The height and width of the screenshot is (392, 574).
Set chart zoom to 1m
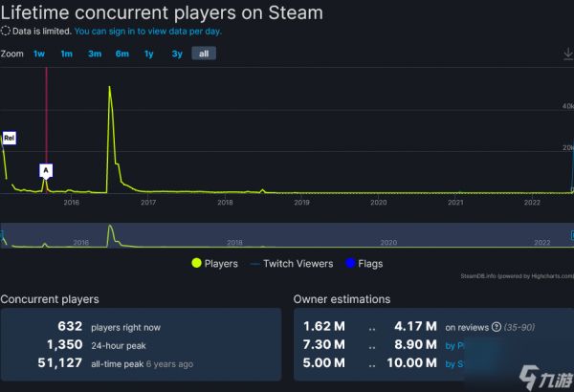66,54
